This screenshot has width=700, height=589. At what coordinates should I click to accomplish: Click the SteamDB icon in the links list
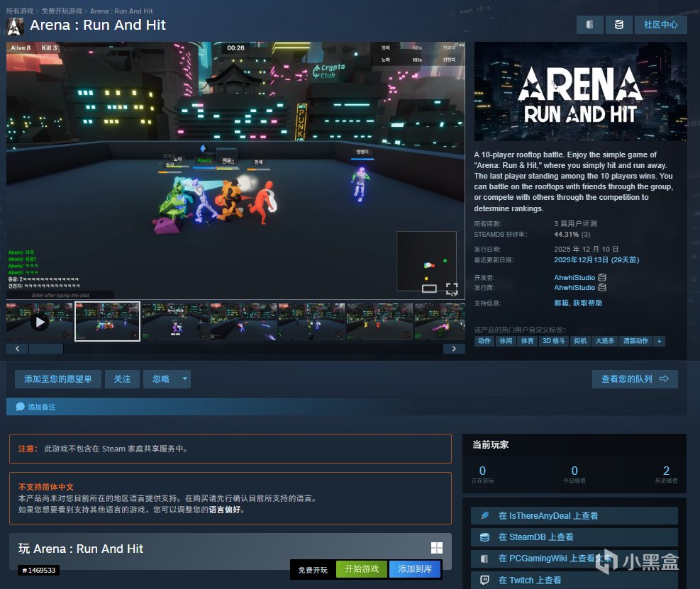pyautogui.click(x=484, y=537)
